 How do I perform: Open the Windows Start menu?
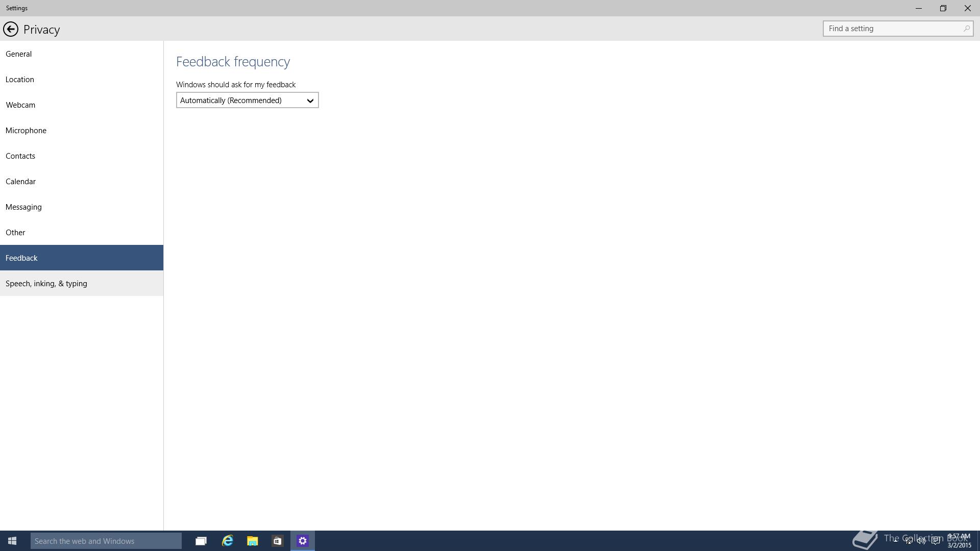12,541
